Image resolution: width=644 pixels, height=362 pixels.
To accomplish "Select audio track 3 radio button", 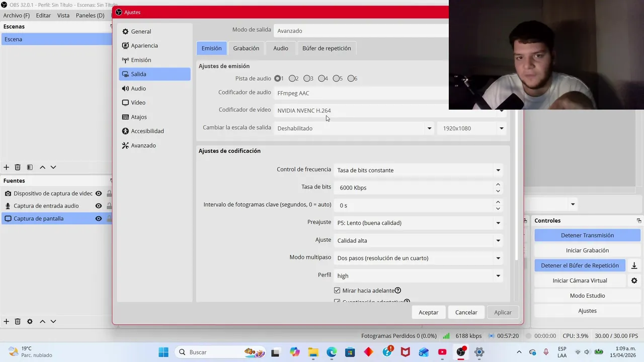I will click(306, 78).
